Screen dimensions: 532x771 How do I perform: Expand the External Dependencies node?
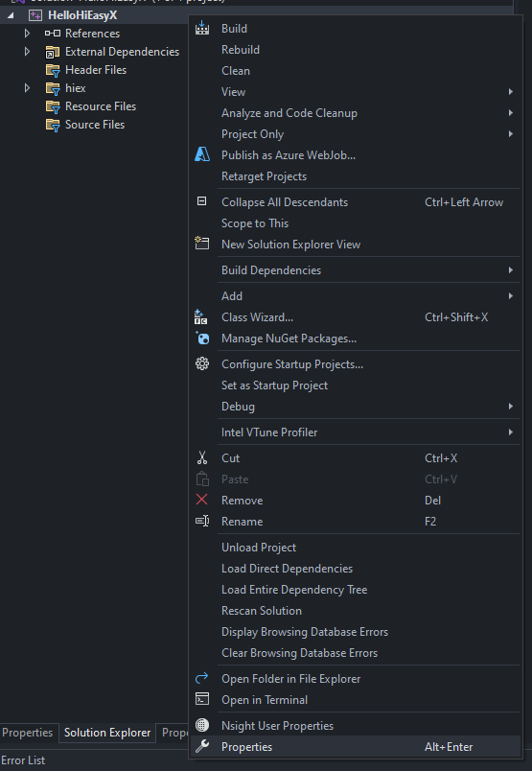27,52
